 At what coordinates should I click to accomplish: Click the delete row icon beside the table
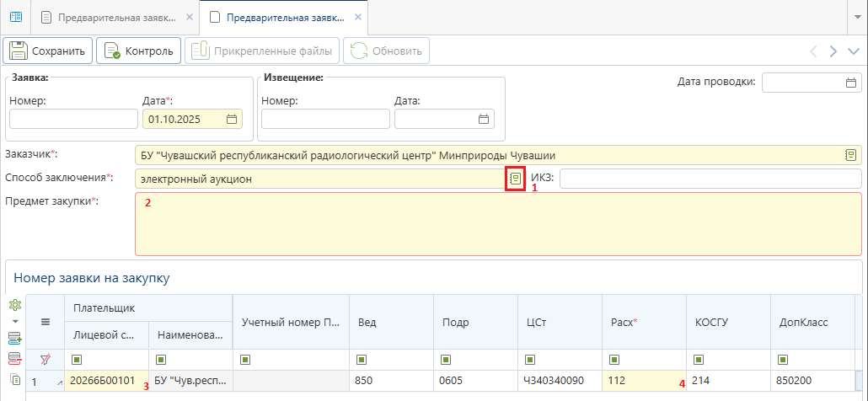pyautogui.click(x=14, y=358)
